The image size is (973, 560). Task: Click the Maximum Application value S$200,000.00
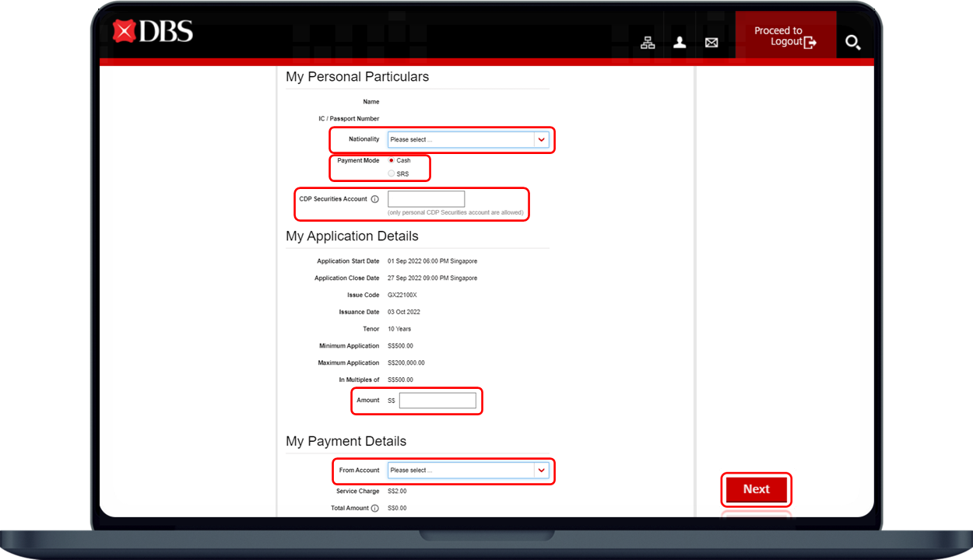[406, 363]
